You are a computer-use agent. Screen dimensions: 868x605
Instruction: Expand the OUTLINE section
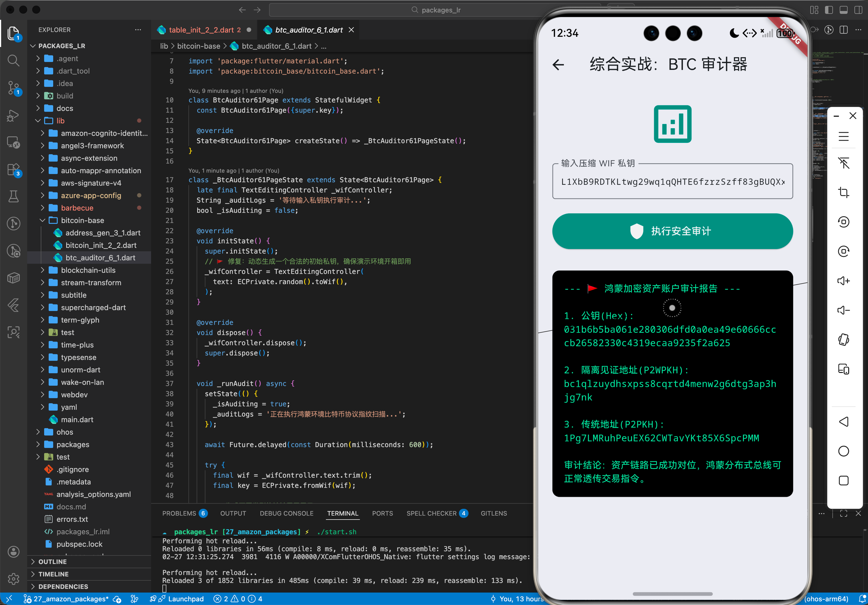click(x=53, y=561)
